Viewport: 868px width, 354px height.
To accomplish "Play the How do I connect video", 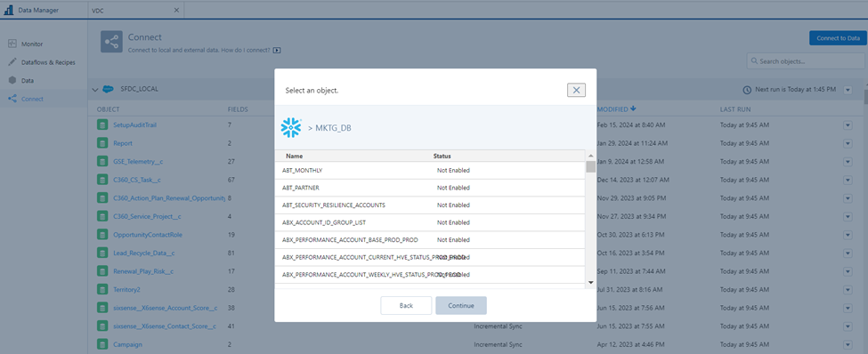I will pyautogui.click(x=278, y=51).
